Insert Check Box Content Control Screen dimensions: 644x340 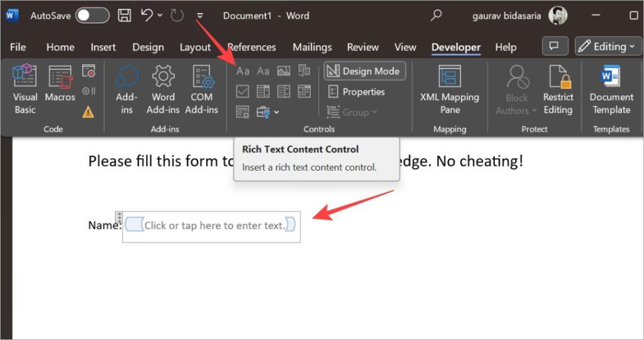point(243,91)
